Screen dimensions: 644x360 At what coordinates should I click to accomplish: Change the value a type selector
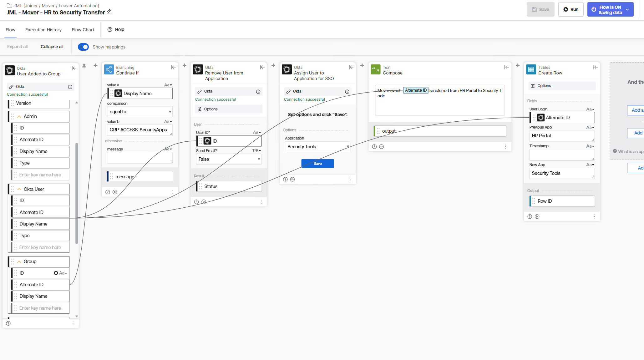point(168,85)
